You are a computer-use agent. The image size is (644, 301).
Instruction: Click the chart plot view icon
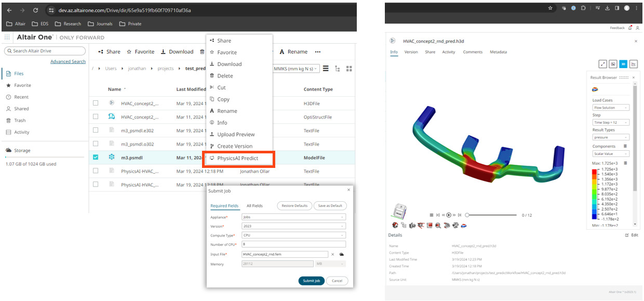click(634, 64)
